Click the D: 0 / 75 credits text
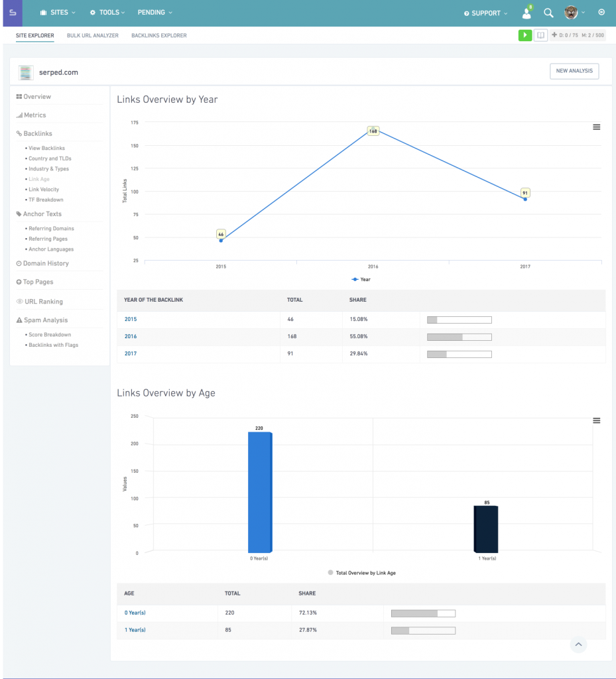Screen dimensions: 616x679 pyautogui.click(x=568, y=35)
